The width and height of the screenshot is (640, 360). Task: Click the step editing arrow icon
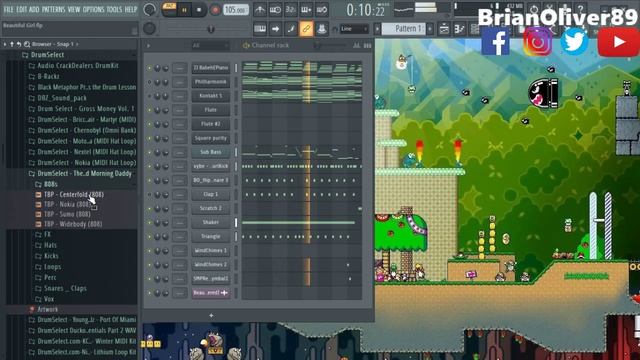[x=276, y=29]
